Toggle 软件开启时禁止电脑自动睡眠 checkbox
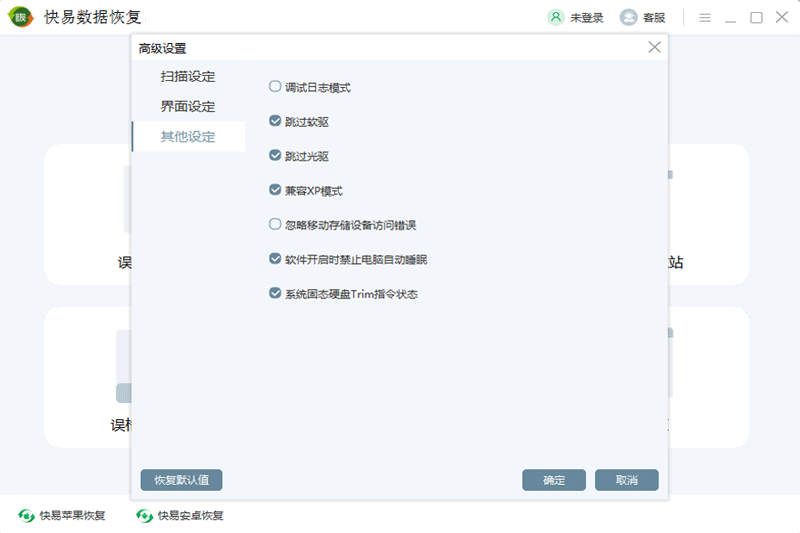 tap(275, 259)
